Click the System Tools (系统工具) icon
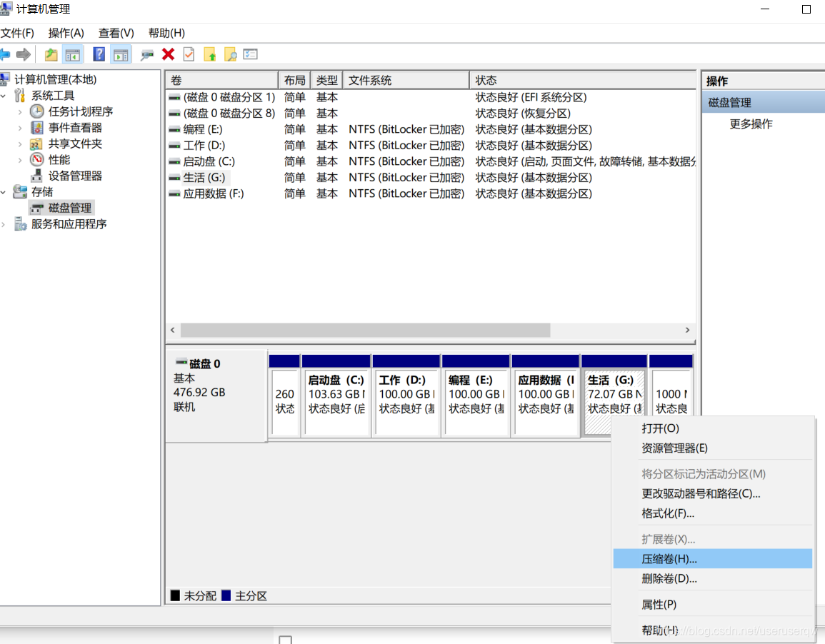The image size is (825, 644). click(x=20, y=95)
